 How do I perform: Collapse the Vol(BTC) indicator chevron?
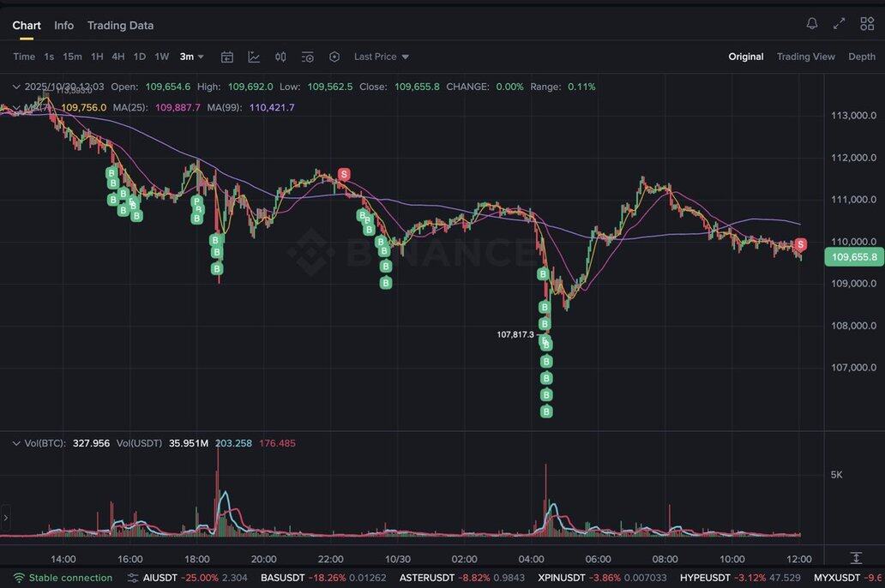pos(15,443)
